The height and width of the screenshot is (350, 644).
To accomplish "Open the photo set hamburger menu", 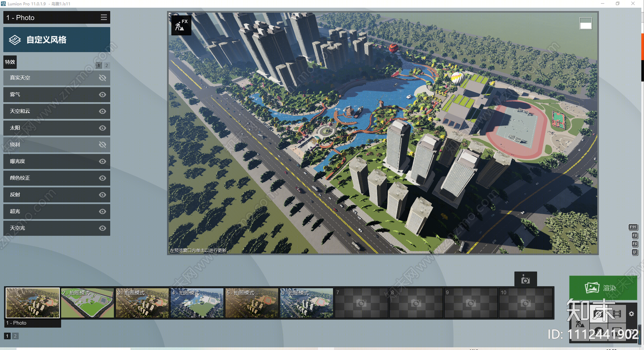I will [x=104, y=17].
